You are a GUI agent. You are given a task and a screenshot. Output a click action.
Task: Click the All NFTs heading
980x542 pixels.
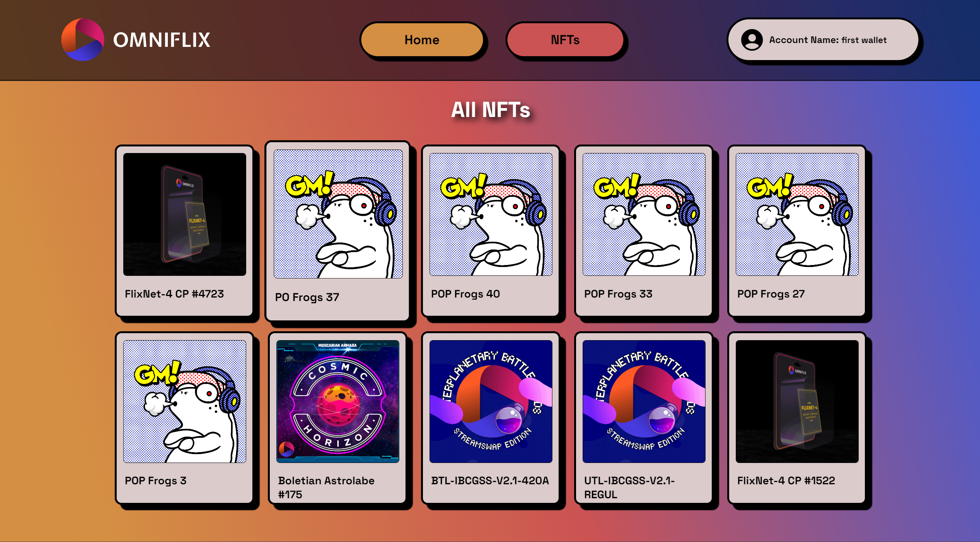(490, 110)
